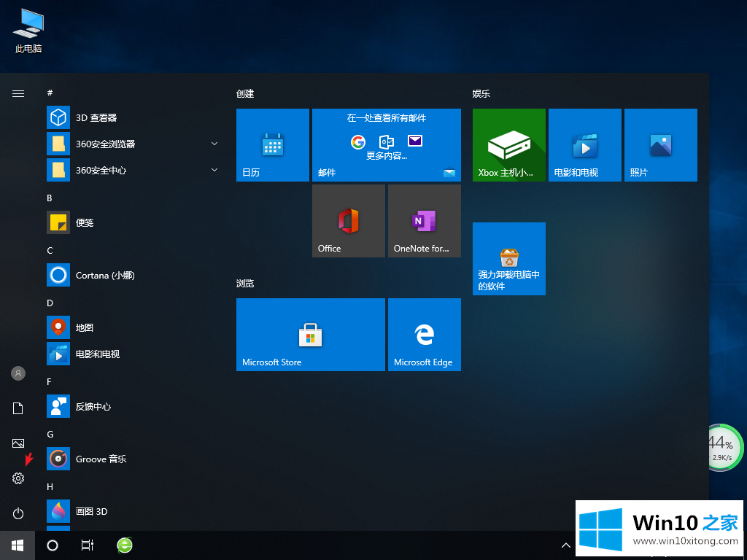Open the 3D 查看器 app
This screenshot has width=747, height=560.
point(133,117)
